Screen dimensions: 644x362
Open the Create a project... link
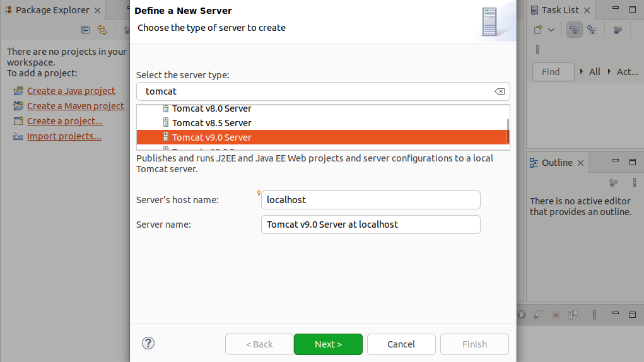(x=65, y=120)
